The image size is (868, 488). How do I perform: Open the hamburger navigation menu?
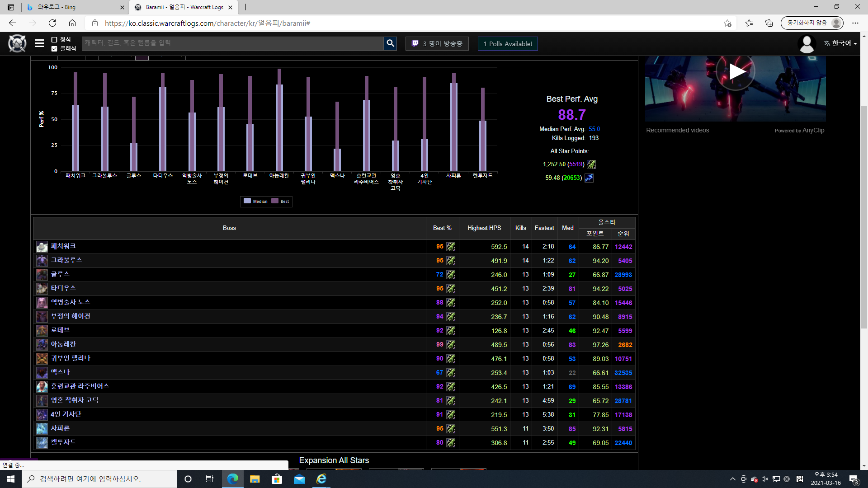pyautogui.click(x=39, y=43)
